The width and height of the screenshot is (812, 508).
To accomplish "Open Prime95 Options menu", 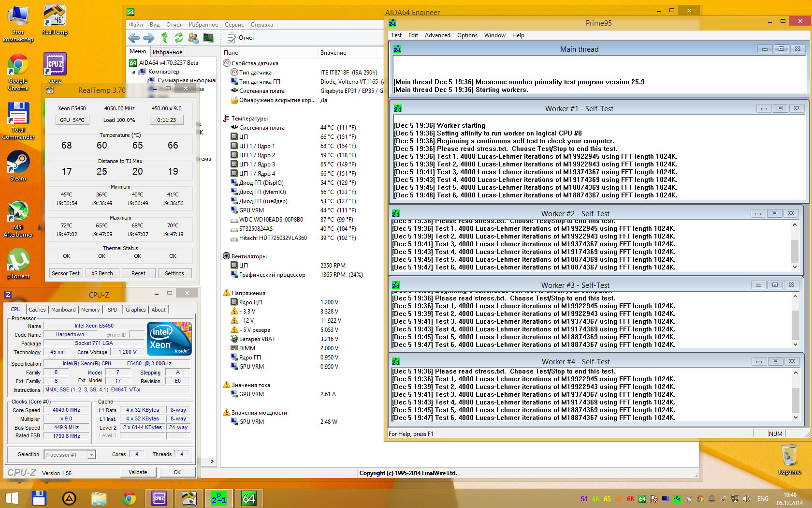I will point(467,35).
